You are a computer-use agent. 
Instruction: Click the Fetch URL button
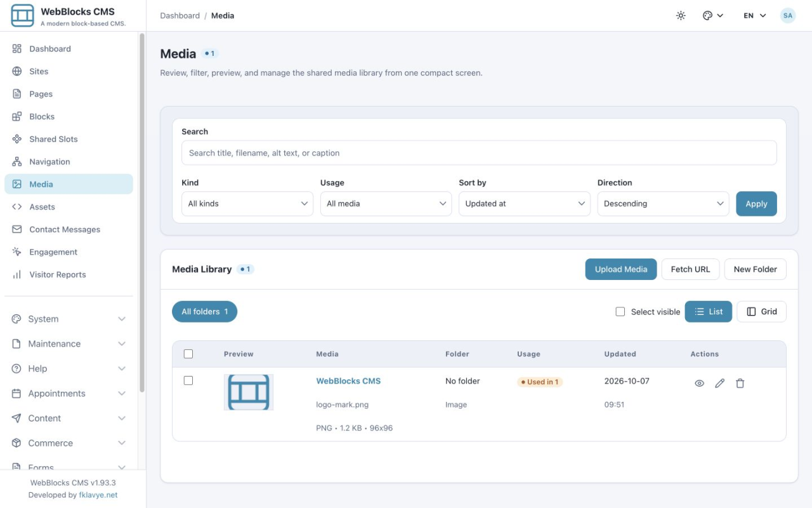pyautogui.click(x=690, y=269)
